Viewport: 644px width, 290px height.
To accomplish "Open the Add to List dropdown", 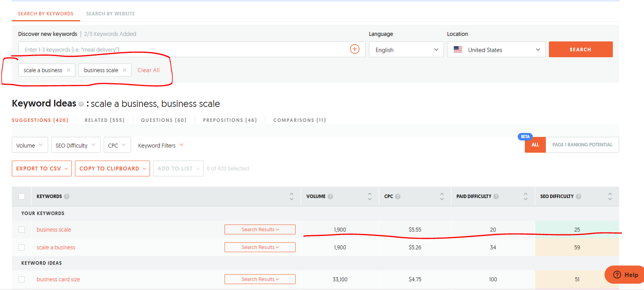I will tap(178, 168).
